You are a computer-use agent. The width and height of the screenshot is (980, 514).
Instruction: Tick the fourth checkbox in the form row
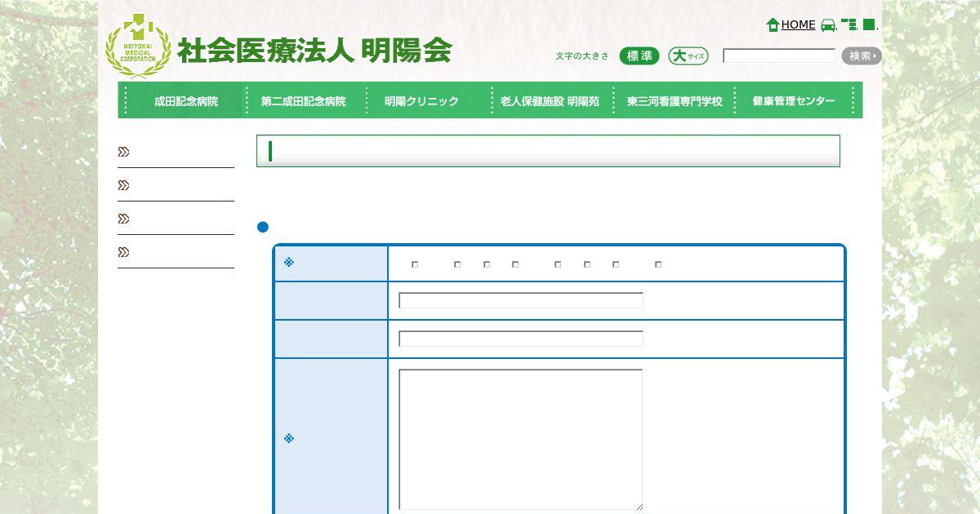[x=515, y=264]
